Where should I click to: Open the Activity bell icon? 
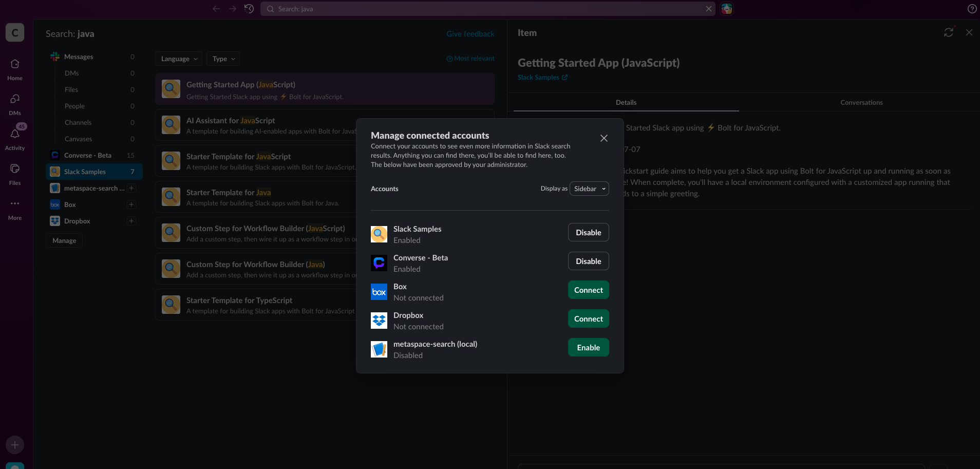pos(15,134)
